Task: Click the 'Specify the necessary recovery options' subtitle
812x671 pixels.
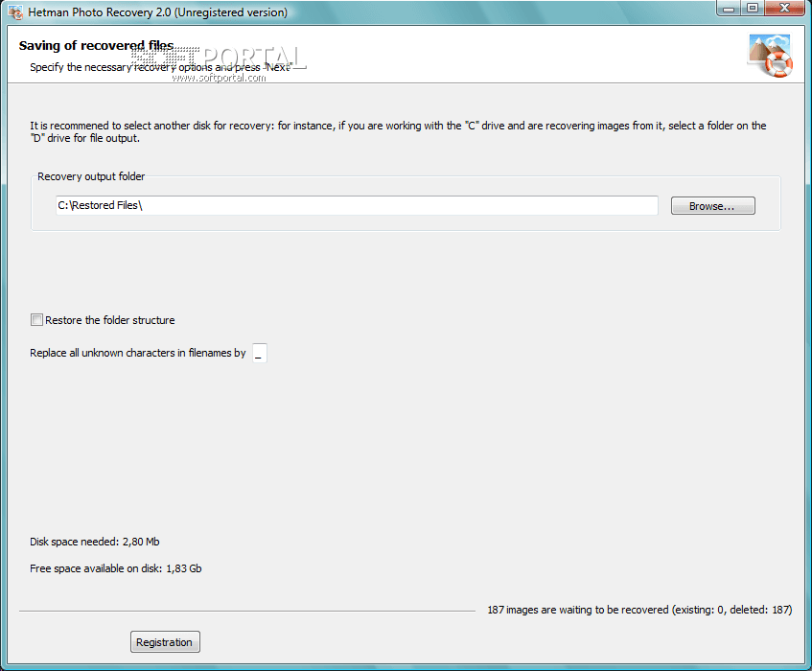Action: coord(161,67)
